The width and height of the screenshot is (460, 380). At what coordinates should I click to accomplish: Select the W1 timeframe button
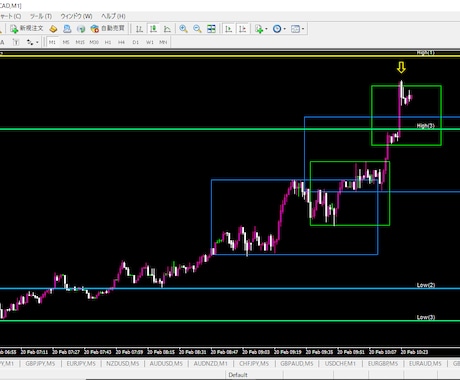click(150, 42)
